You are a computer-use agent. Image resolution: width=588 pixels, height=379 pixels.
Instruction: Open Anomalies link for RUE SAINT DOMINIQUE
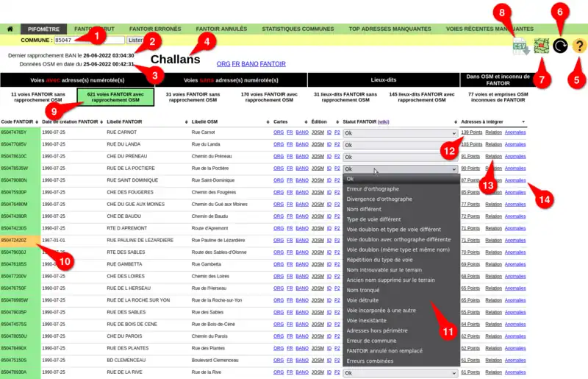pyautogui.click(x=515, y=180)
